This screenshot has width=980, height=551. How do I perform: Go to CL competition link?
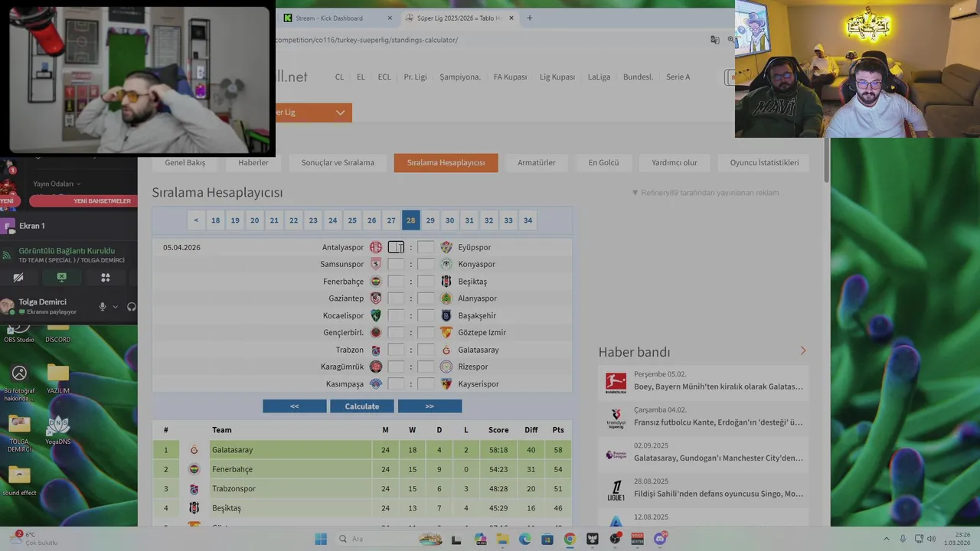(x=339, y=77)
